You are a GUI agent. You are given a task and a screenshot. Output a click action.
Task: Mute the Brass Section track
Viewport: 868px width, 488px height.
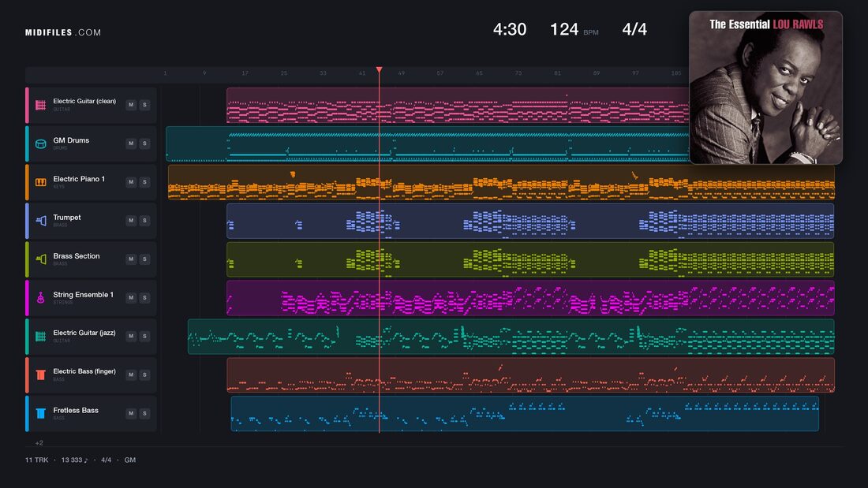(131, 259)
